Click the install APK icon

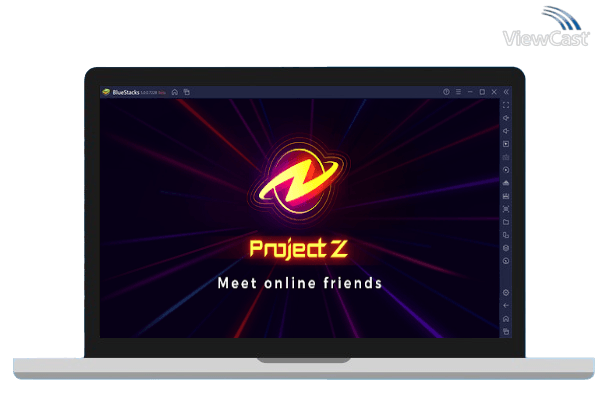(x=506, y=196)
